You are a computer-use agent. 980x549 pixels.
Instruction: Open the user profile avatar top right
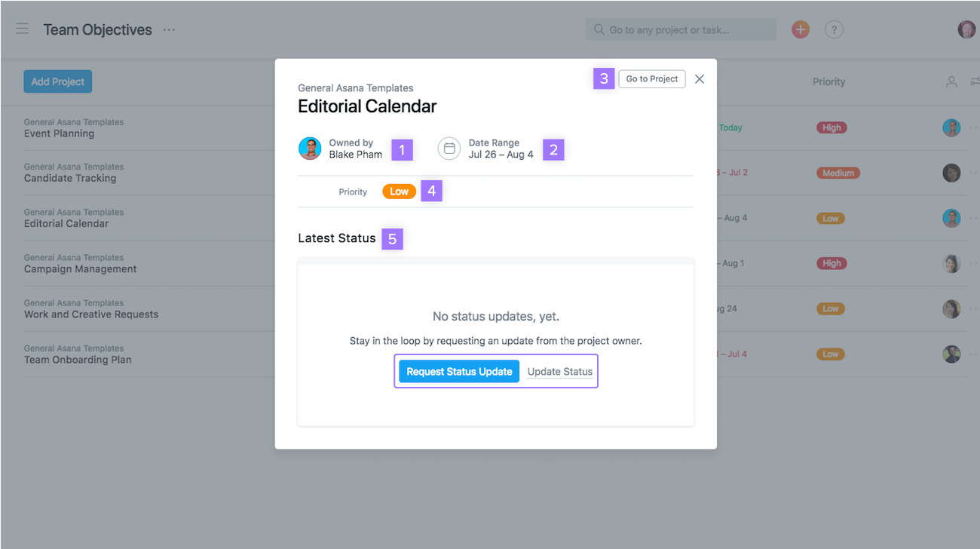pos(966,29)
